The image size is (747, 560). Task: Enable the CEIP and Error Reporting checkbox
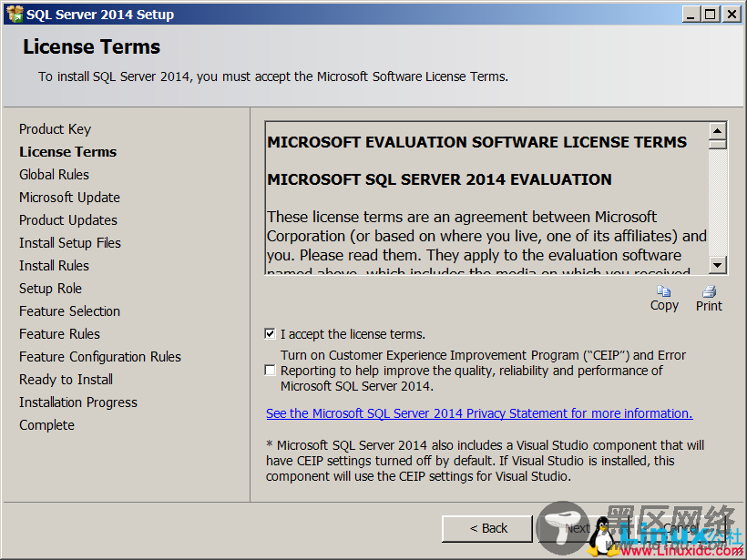(271, 370)
